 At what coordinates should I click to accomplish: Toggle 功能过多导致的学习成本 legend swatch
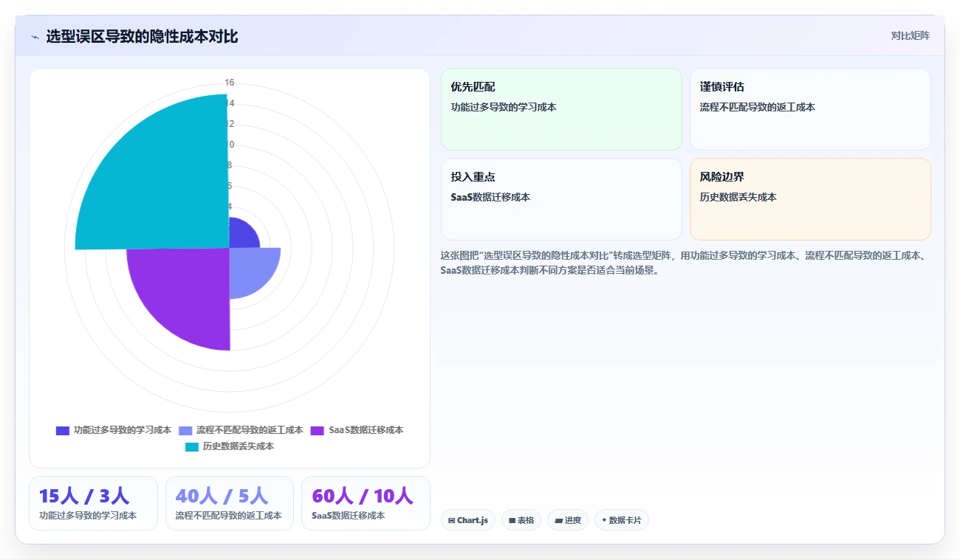(x=63, y=430)
